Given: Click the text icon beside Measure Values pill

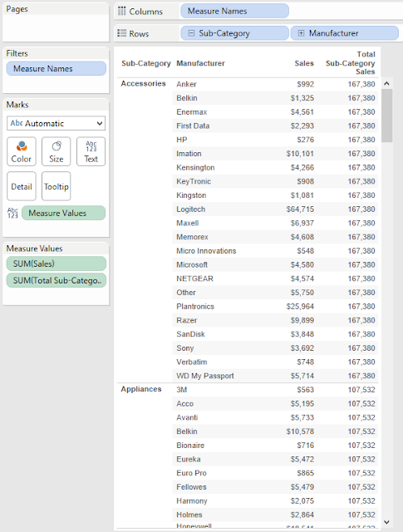Looking at the screenshot, I should (12, 213).
